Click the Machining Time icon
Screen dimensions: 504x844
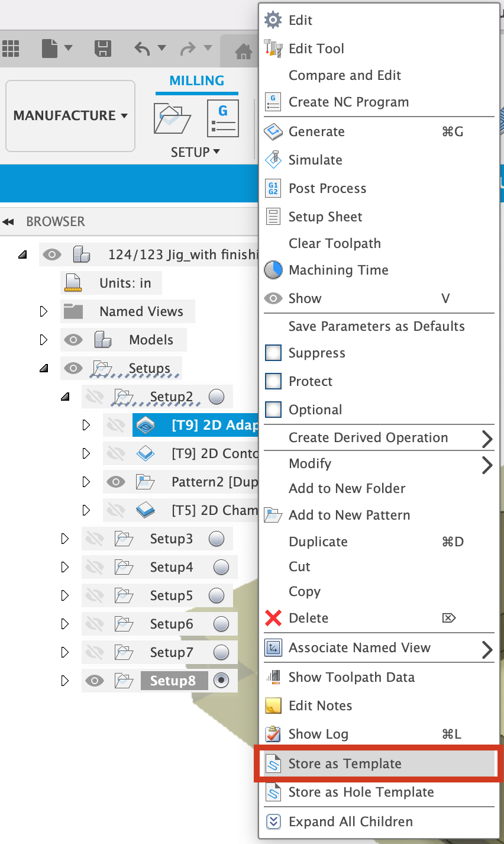[x=272, y=270]
